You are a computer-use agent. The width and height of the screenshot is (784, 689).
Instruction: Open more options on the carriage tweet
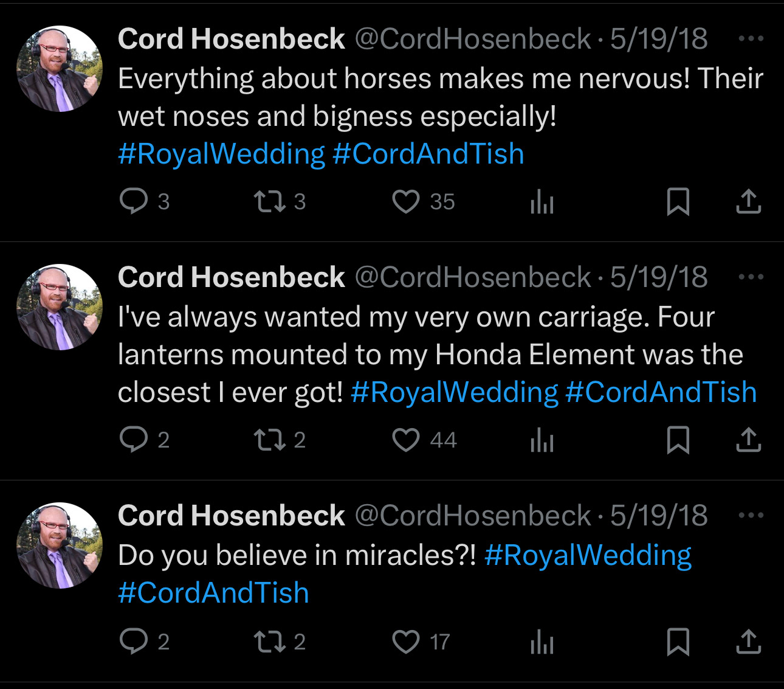coord(751,277)
